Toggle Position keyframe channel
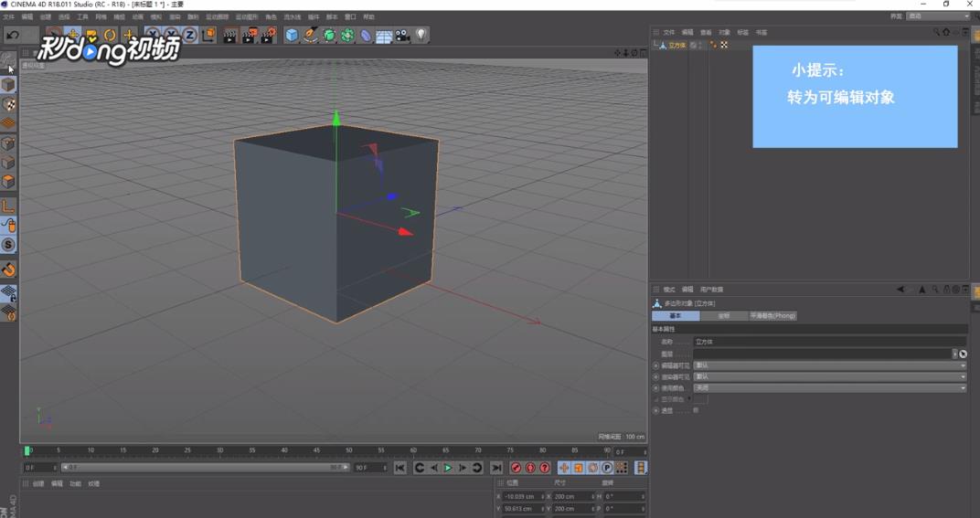This screenshot has width=980, height=518. pos(564,468)
